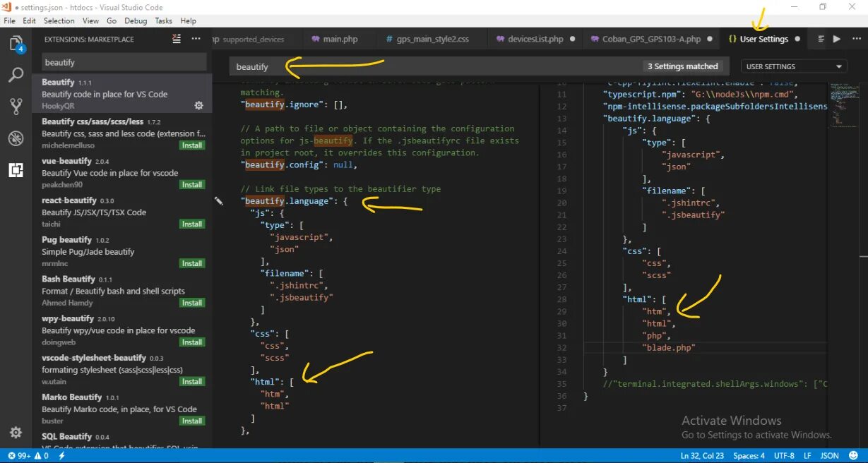Click line number 32 in user settings gutter
868x463 pixels.
561,347
